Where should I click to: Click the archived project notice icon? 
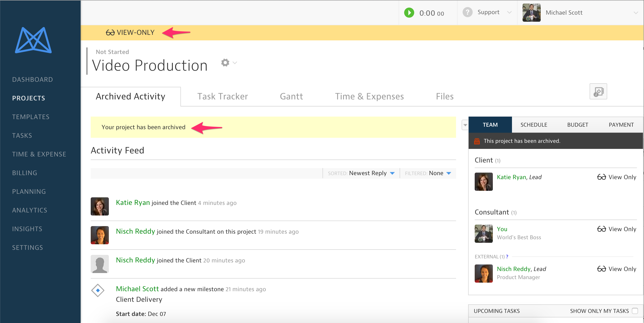(x=477, y=141)
